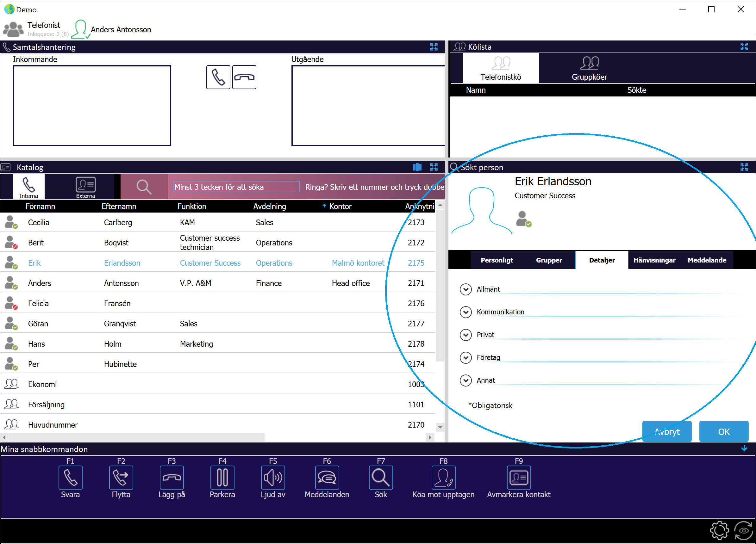Maximize the Sökt person panel
The width and height of the screenshot is (756, 544).
pos(744,167)
